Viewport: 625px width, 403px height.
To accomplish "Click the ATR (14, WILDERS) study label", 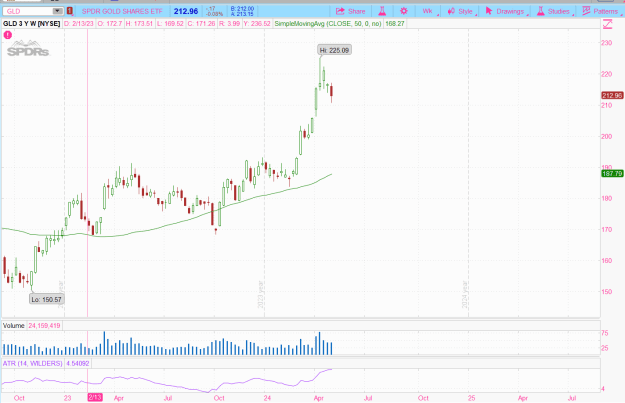I will (33, 364).
